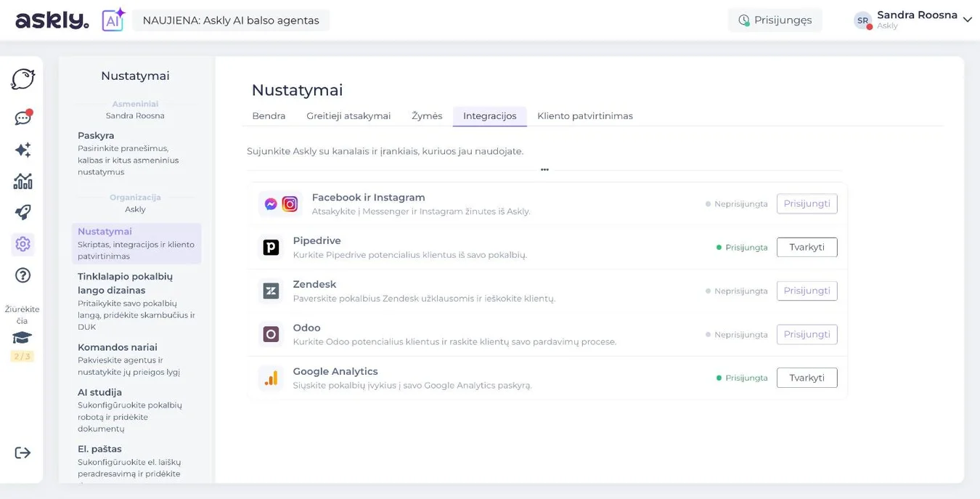Screen dimensions: 980x499
Task: Click Tvarkyti for Google Analytics
Action: [x=807, y=378]
